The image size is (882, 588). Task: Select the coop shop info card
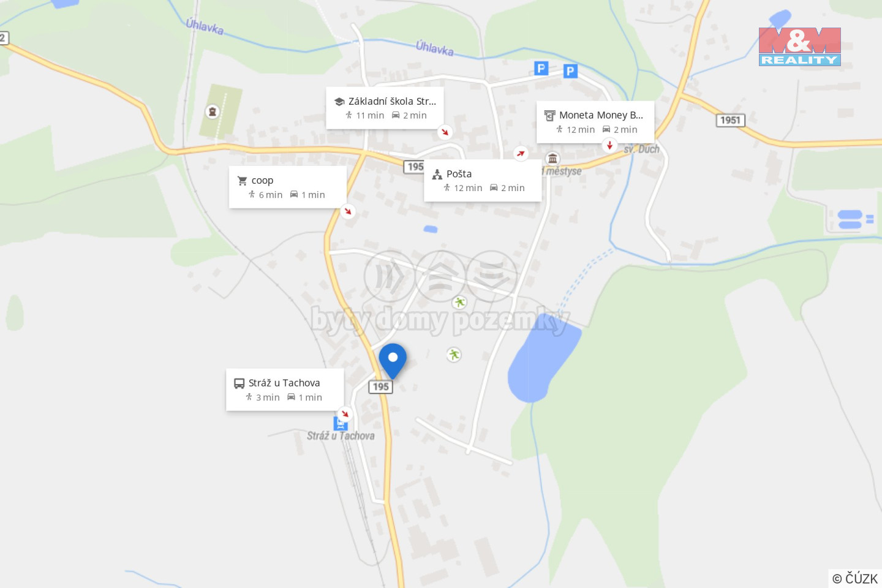pos(288,187)
